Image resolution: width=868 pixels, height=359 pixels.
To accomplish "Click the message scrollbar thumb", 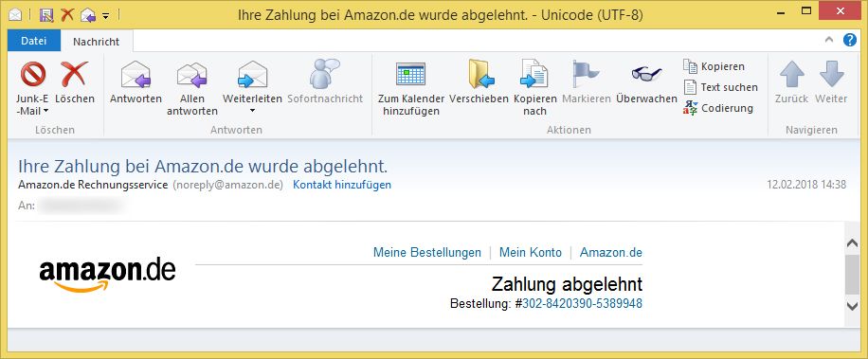I will pos(852,275).
